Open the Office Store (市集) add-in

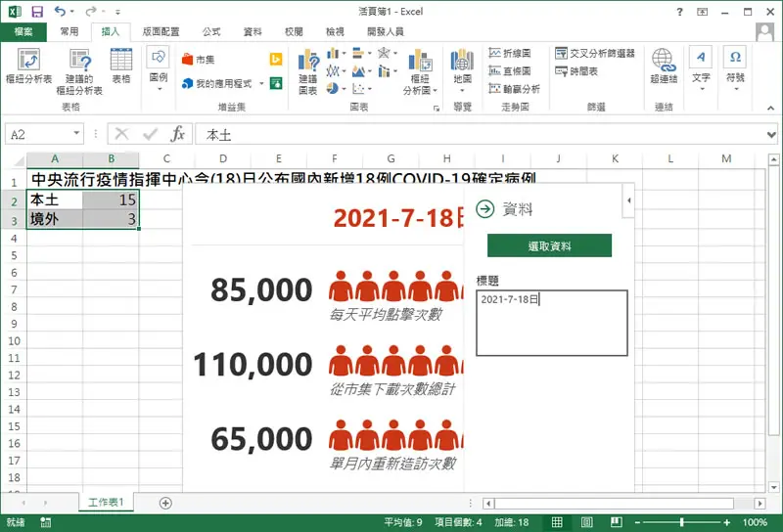click(x=199, y=60)
